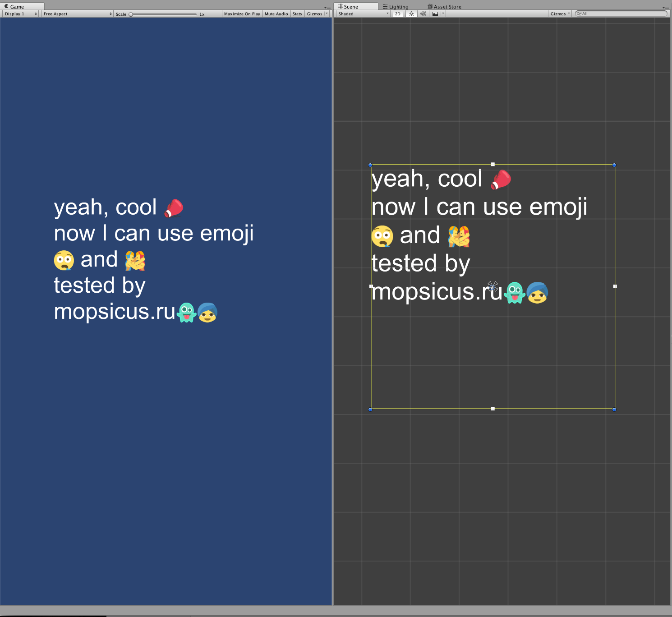Toggle scene lighting sun icon
Viewport: 672px width, 617px height.
(411, 14)
